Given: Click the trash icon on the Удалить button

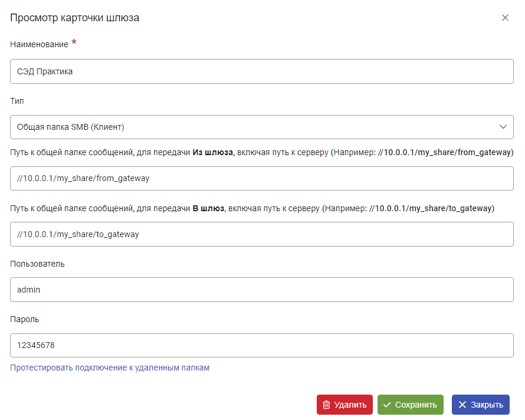Looking at the screenshot, I should click(x=326, y=405).
